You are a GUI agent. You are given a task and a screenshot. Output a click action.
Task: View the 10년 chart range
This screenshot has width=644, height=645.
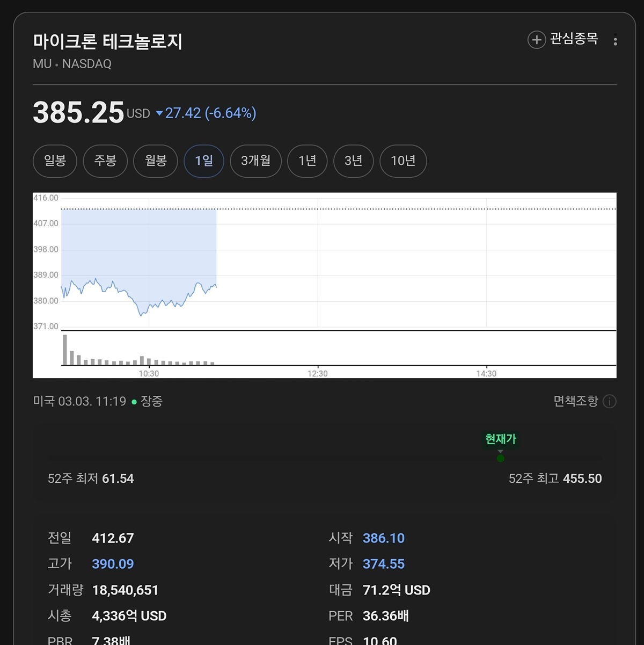pos(403,161)
